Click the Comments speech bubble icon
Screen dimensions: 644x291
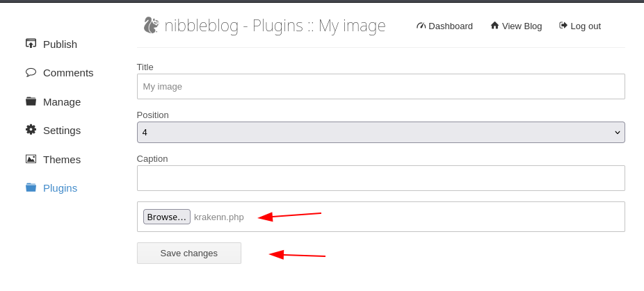pyautogui.click(x=31, y=72)
